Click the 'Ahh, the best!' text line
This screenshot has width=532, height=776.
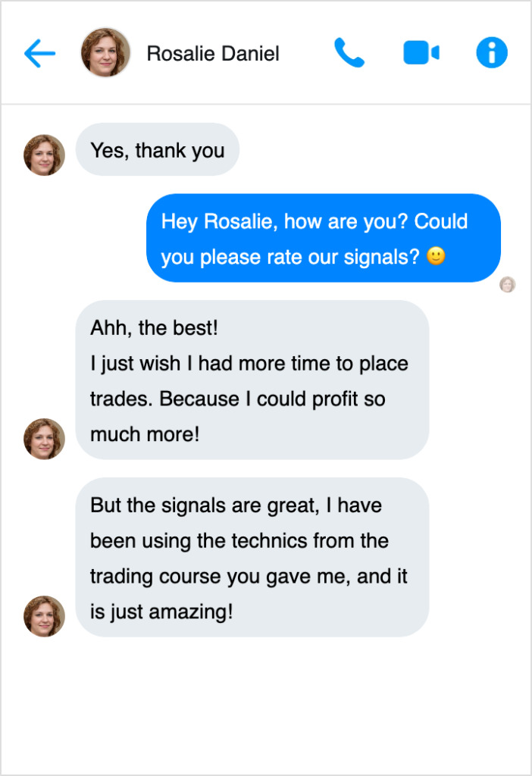click(x=154, y=329)
